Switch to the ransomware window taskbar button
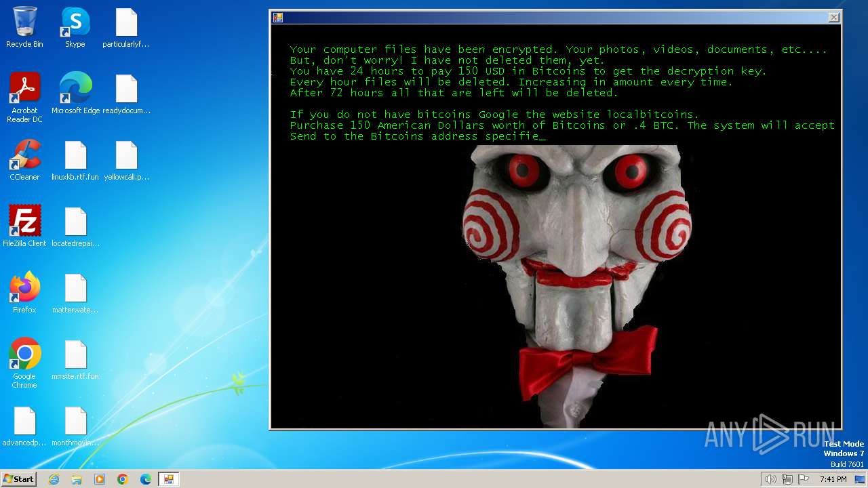Screen dimensions: 868x488 [169, 479]
